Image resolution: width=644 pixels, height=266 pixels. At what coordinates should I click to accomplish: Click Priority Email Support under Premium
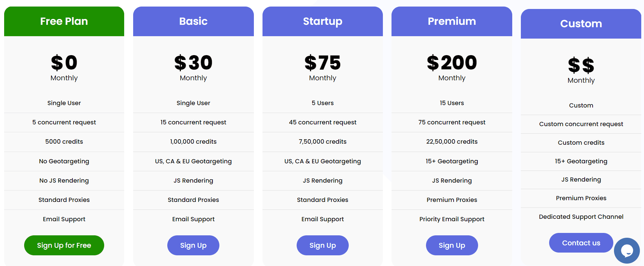point(452,219)
